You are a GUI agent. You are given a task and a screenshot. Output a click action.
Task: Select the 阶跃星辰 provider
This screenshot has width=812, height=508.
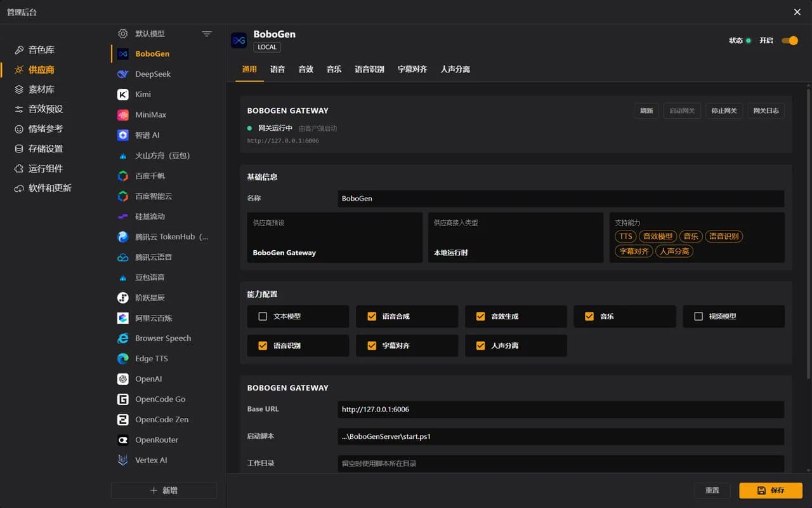pos(164,298)
